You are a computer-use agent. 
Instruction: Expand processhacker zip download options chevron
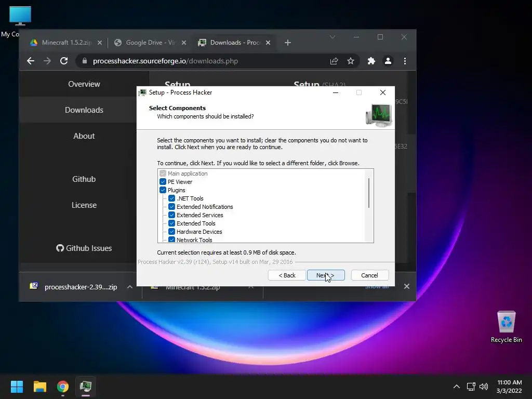click(x=129, y=287)
